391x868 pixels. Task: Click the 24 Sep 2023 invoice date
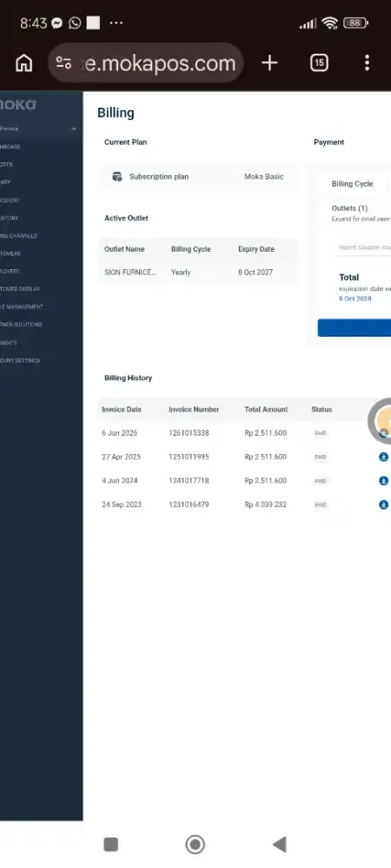(x=122, y=504)
